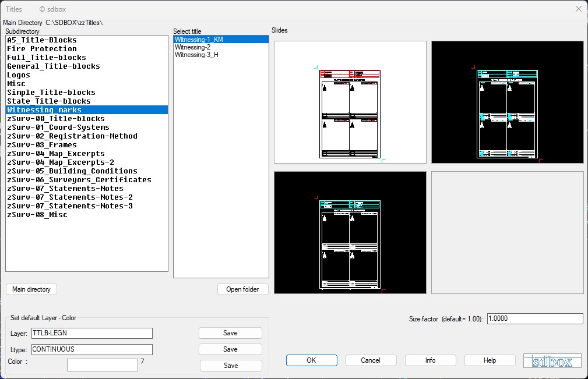Focus the Ltype input field
The height and width of the screenshot is (379, 588).
[92, 349]
